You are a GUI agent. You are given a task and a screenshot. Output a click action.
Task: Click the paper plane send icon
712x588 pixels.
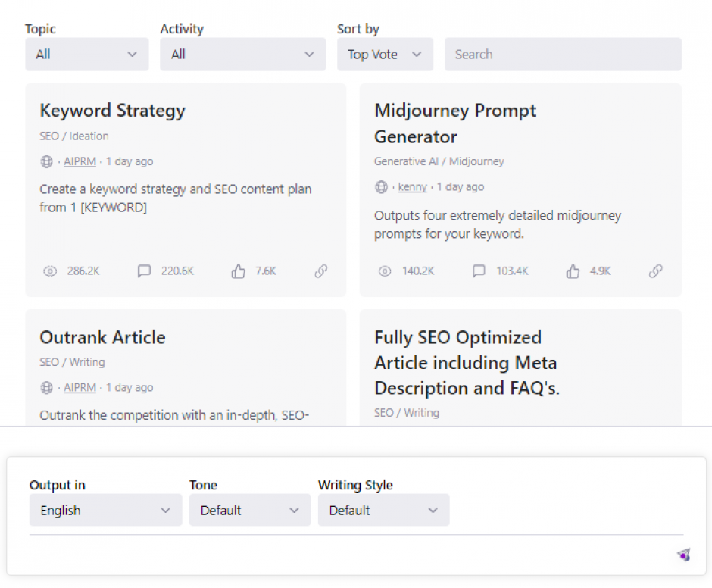click(684, 555)
